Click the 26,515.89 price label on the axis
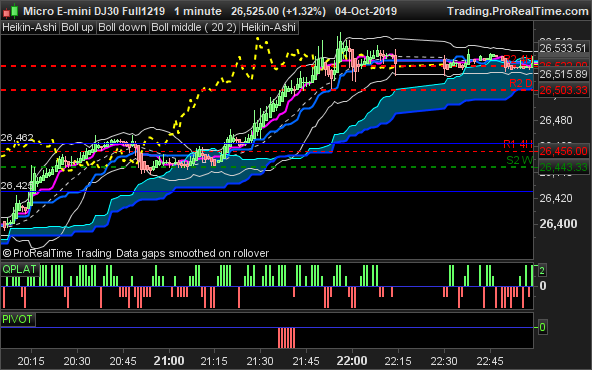This screenshot has height=370, width=592. [563, 74]
